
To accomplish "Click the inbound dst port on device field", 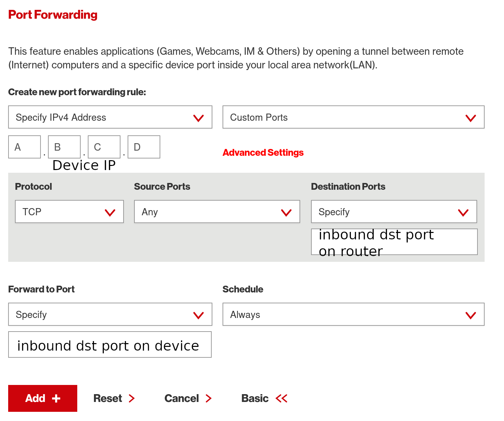I will 110,345.
